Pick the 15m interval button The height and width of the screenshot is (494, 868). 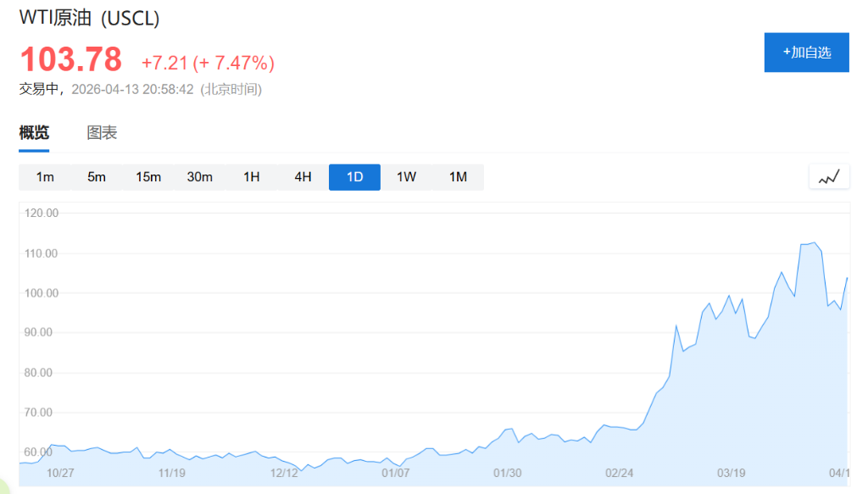[x=148, y=177]
